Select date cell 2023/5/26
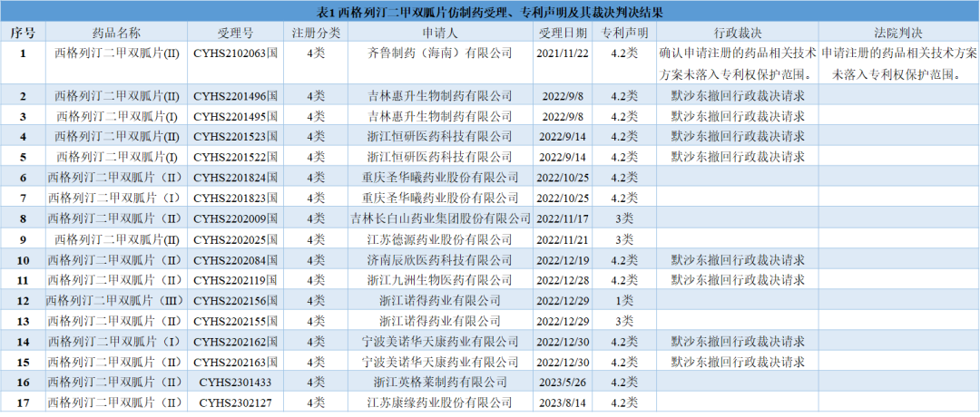This screenshot has width=980, height=417. tap(563, 382)
